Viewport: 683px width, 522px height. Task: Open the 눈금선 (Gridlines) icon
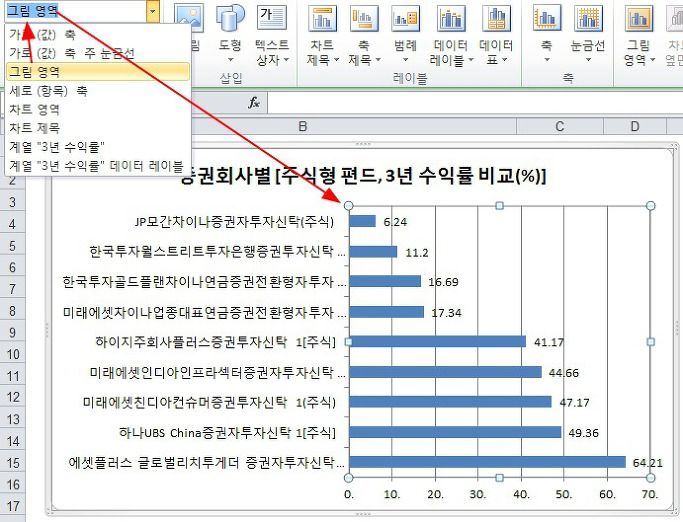pyautogui.click(x=588, y=18)
